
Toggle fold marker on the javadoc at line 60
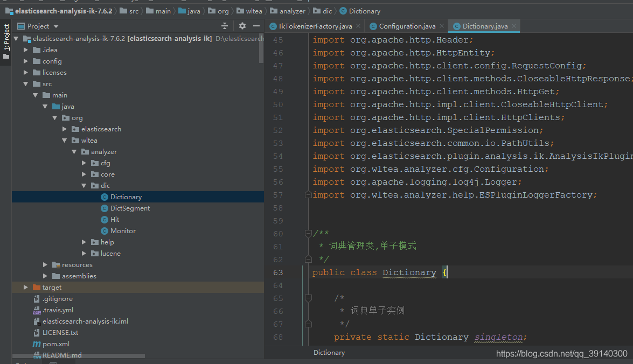tap(308, 233)
